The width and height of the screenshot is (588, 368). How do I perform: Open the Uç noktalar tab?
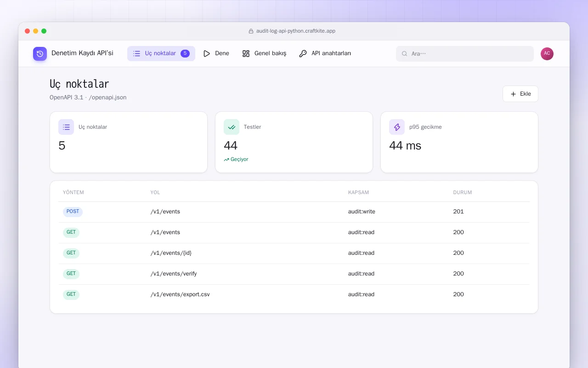pos(161,53)
